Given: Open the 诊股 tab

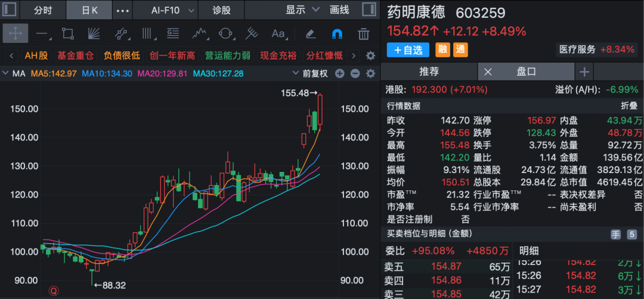Looking at the screenshot, I should pos(221,10).
